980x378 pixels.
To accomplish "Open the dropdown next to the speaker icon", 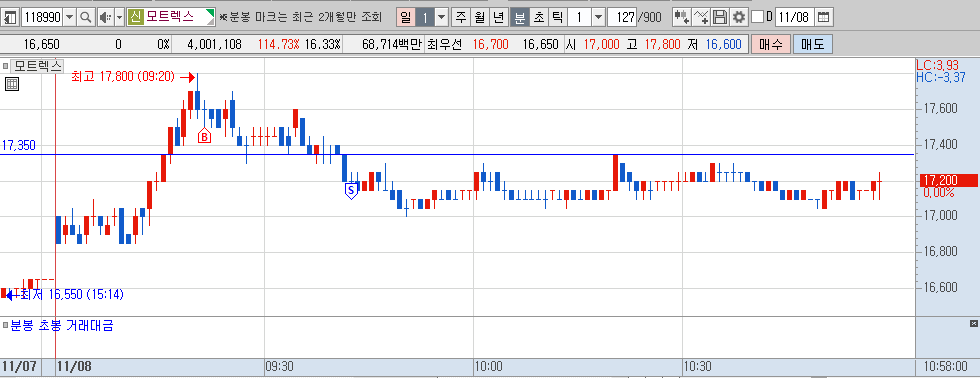I will [x=119, y=17].
